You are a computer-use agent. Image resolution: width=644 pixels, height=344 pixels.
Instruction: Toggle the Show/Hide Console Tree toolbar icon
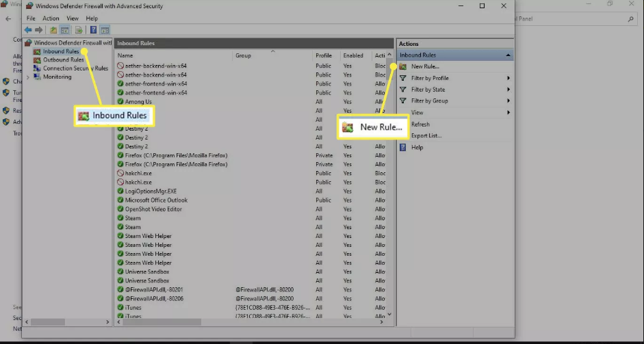[x=64, y=30]
